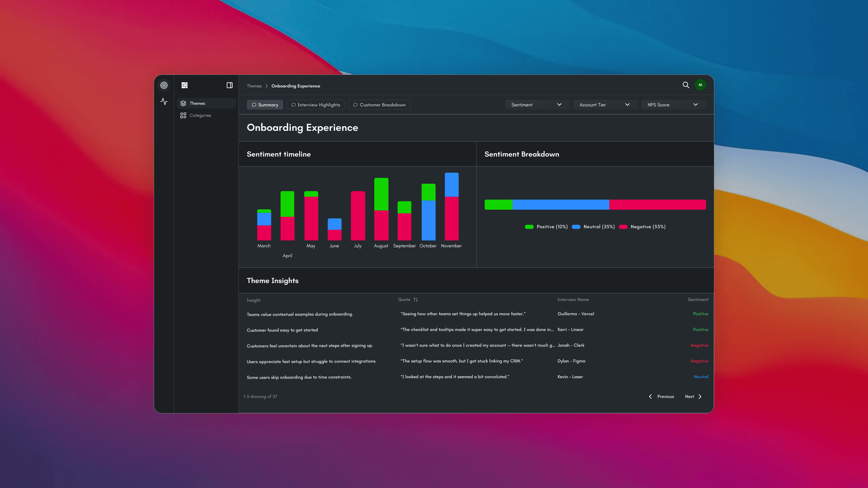Click the grid dashboard icon
Screen dimensions: 868x488
coord(184,85)
